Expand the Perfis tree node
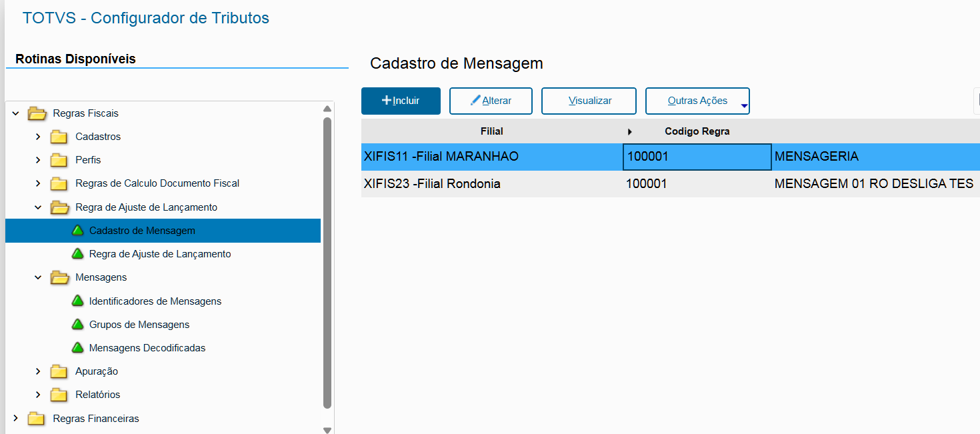Screen dimensions: 980x434 (38, 160)
